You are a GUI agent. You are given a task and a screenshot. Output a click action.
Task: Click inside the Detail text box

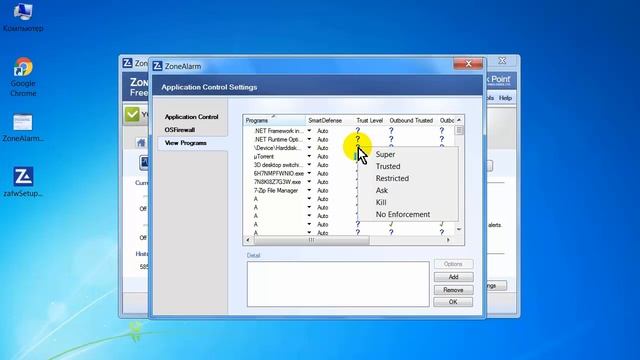click(x=338, y=284)
